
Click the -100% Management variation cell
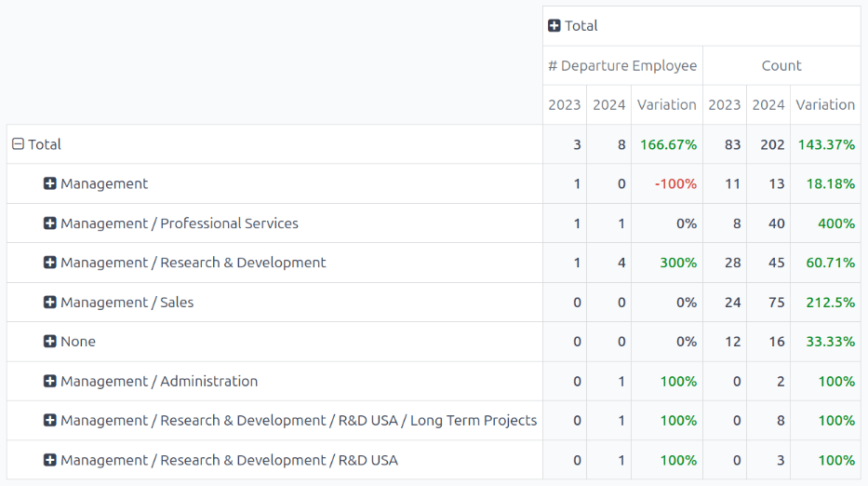pyautogui.click(x=674, y=184)
